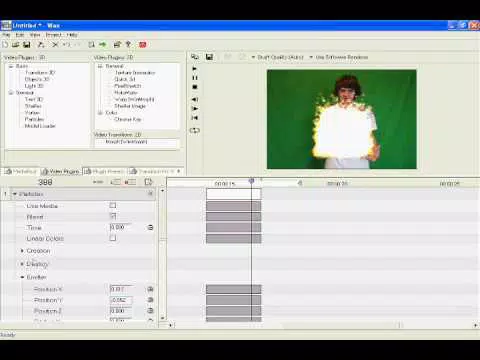Click the Save project icon in main toolbar
Screen dimensions: 480x360
(27, 44)
